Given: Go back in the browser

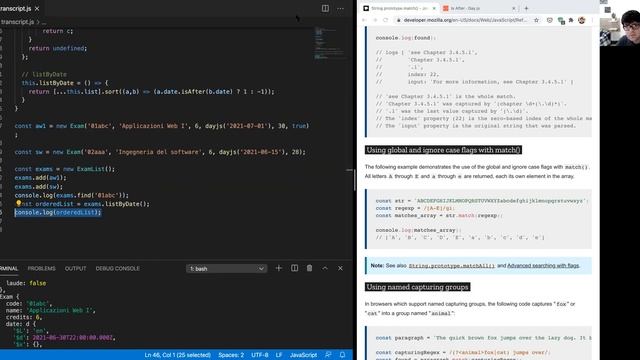Looking at the screenshot, I should 364,20.
